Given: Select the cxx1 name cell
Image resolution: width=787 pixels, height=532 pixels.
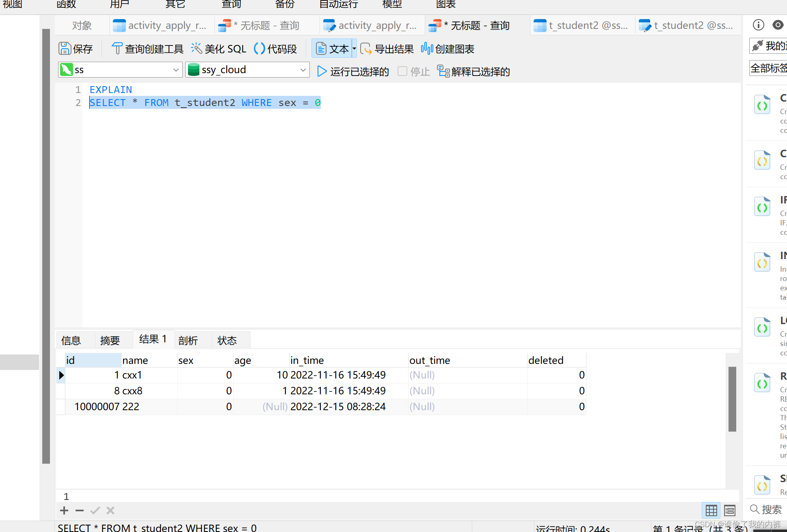Looking at the screenshot, I should click(x=149, y=375).
